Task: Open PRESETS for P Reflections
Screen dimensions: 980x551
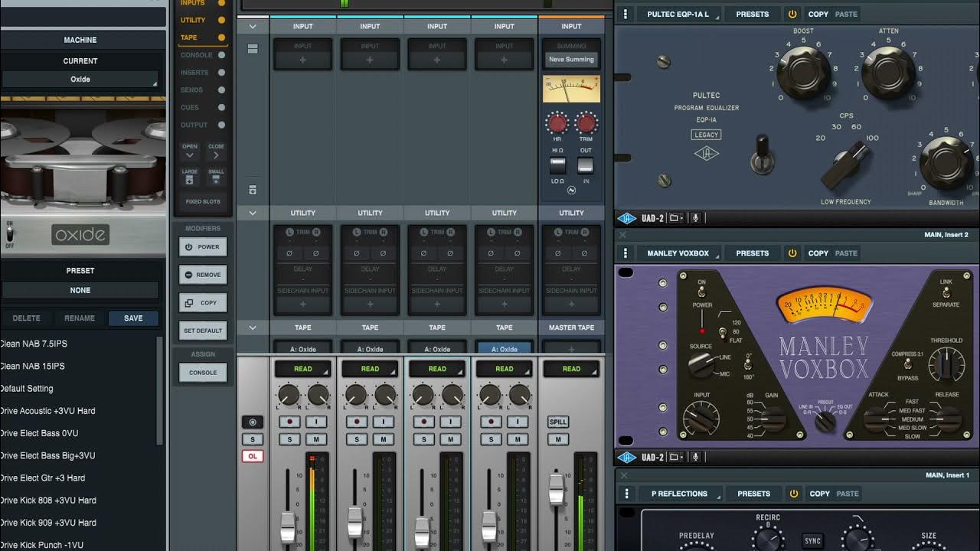Action: tap(753, 494)
